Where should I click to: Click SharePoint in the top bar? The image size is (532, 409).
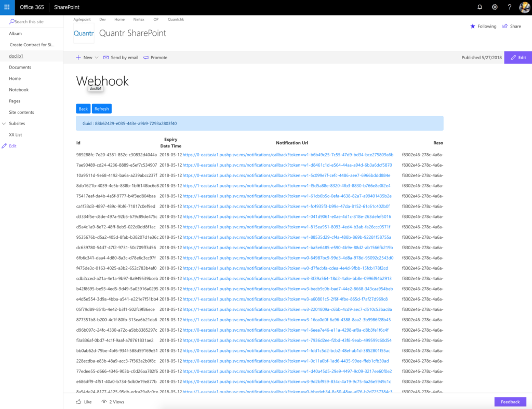pos(66,7)
